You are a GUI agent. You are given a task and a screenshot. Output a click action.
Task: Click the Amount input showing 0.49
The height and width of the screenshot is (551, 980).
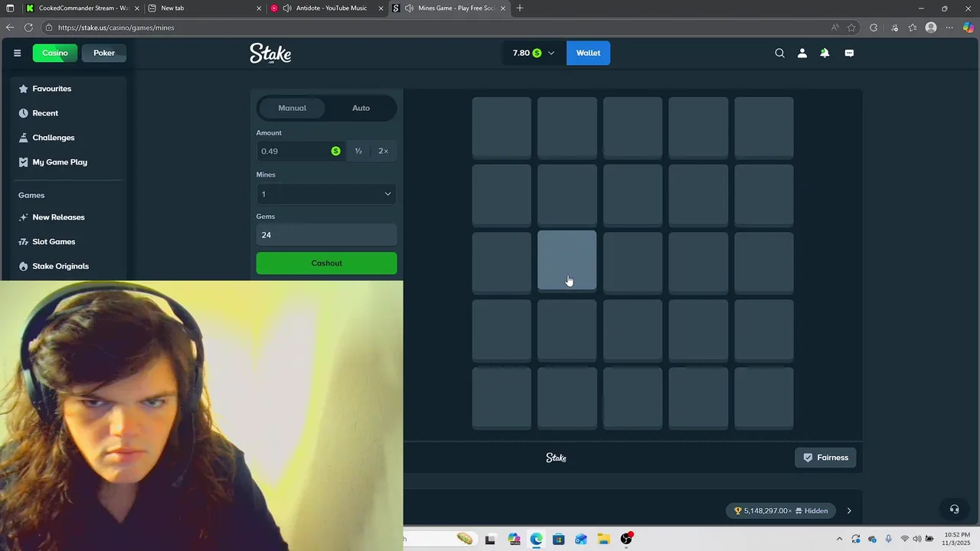(x=300, y=151)
